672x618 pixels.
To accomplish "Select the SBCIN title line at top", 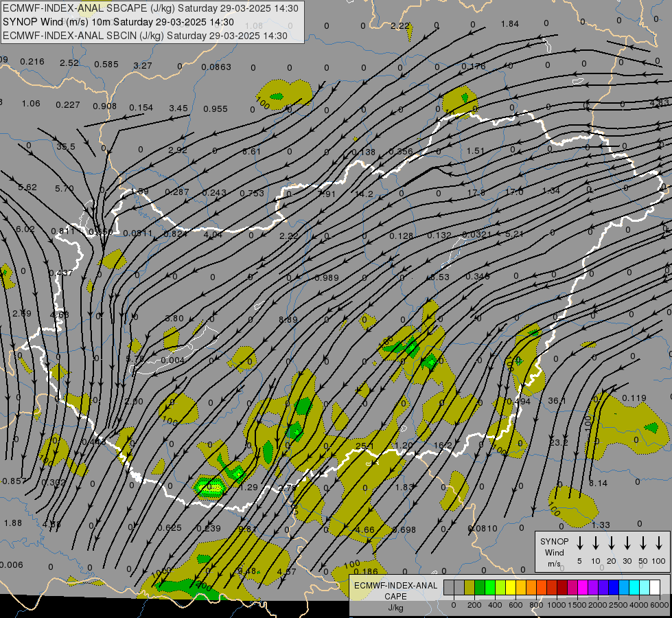I will point(145,36).
